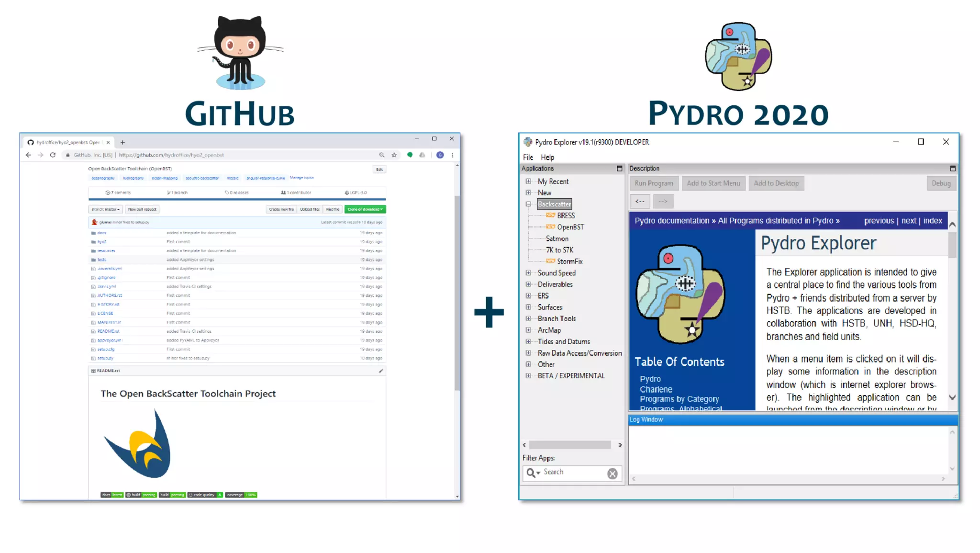The width and height of the screenshot is (980, 553).
Task: Click the green extension icon in Chrome toolbar
Action: pos(410,155)
